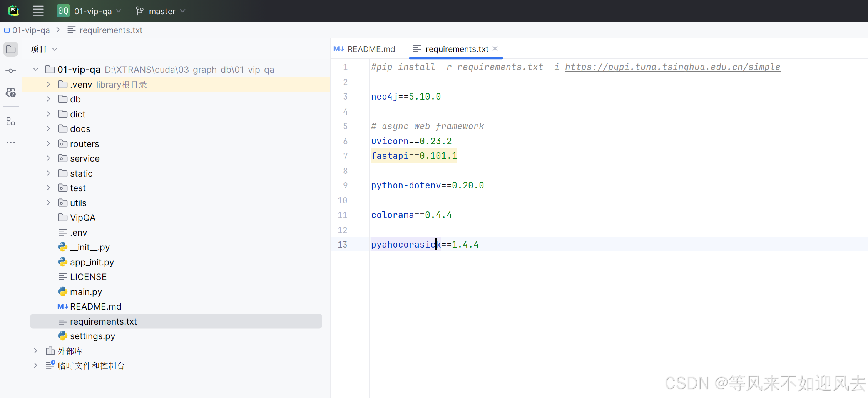Viewport: 868px width, 398px height.
Task: Click the external libraries icon
Action: coord(50,351)
